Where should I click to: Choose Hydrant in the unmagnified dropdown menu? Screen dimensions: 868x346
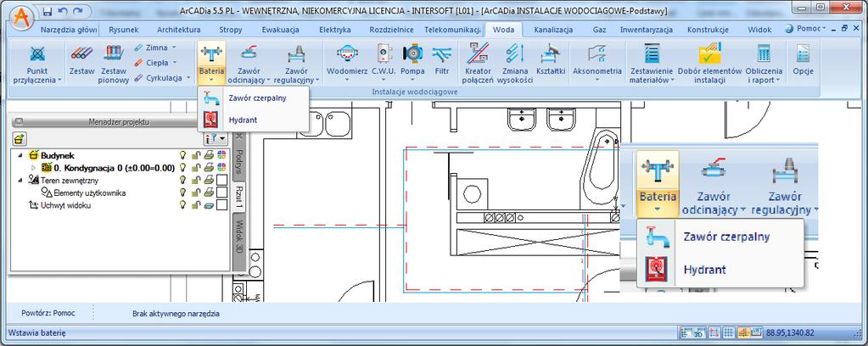point(253,120)
